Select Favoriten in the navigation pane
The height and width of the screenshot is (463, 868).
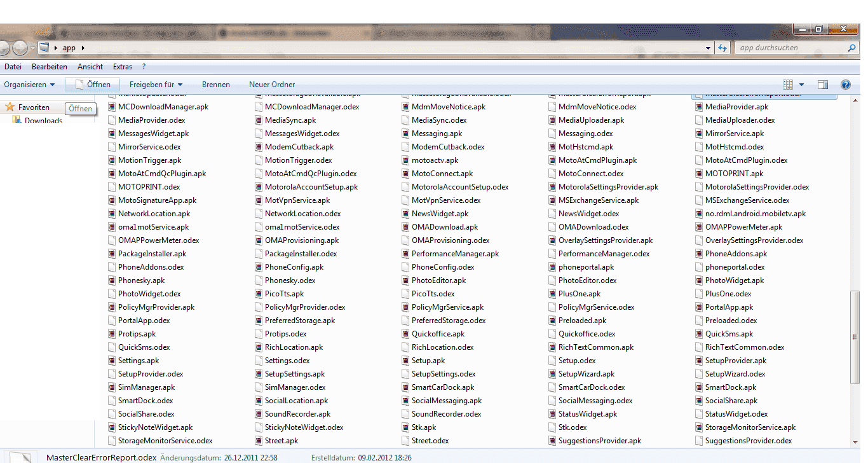pyautogui.click(x=34, y=107)
